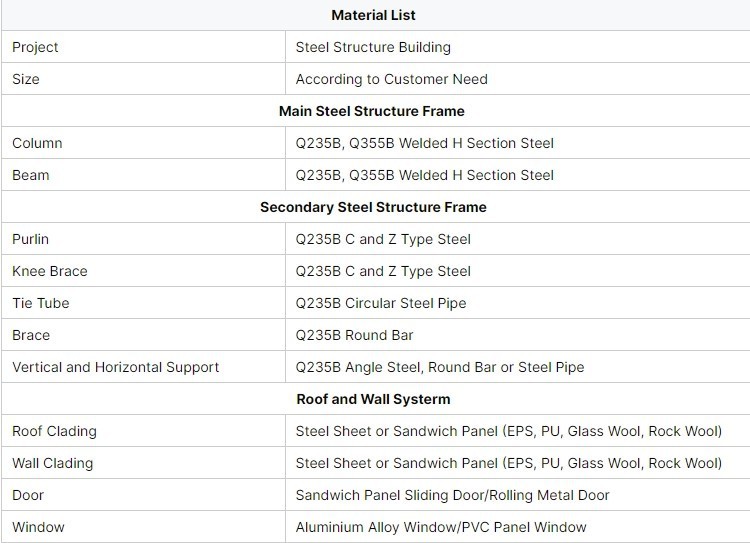The height and width of the screenshot is (543, 750).
Task: Select the "Tie Tube" label cell
Action: tap(41, 303)
